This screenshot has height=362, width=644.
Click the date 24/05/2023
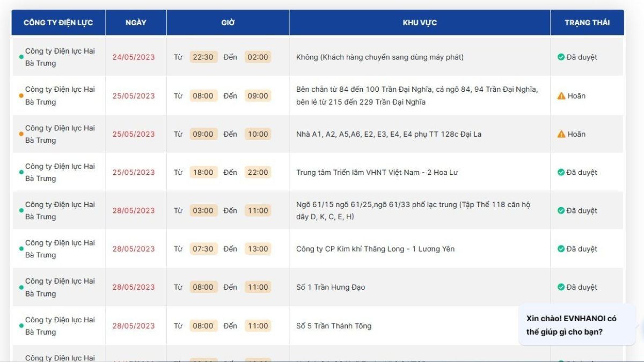pos(134,57)
